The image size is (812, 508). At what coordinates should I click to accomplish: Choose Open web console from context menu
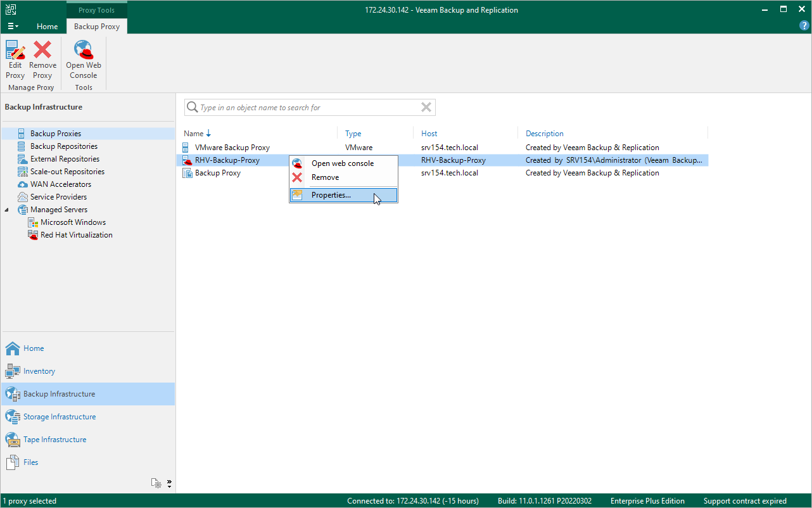[343, 163]
